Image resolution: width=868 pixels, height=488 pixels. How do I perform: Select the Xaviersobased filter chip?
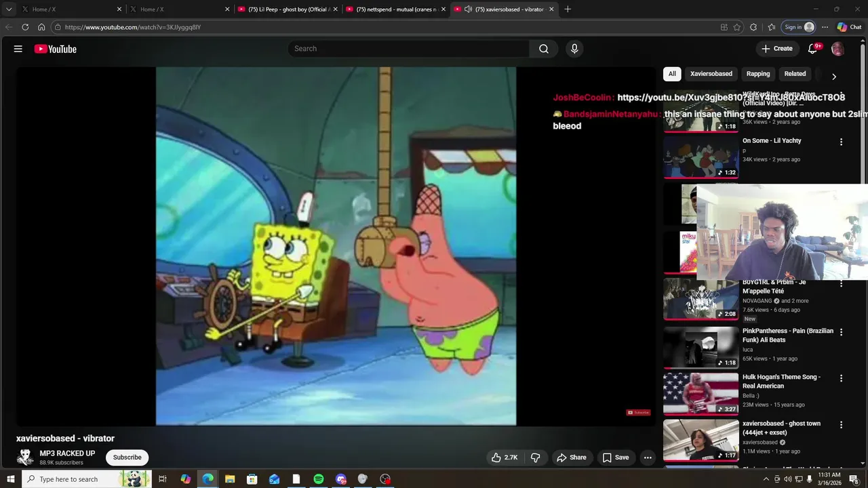pyautogui.click(x=711, y=74)
